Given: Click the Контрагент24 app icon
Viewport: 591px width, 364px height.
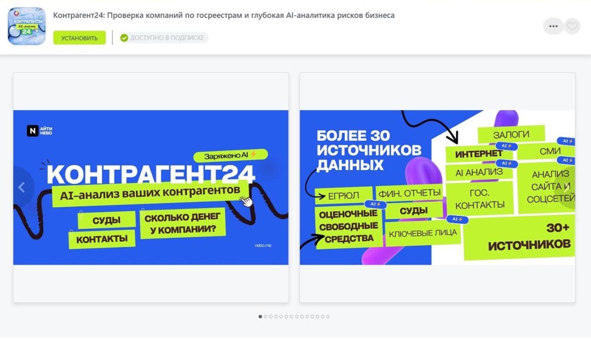Looking at the screenshot, I should click(27, 26).
